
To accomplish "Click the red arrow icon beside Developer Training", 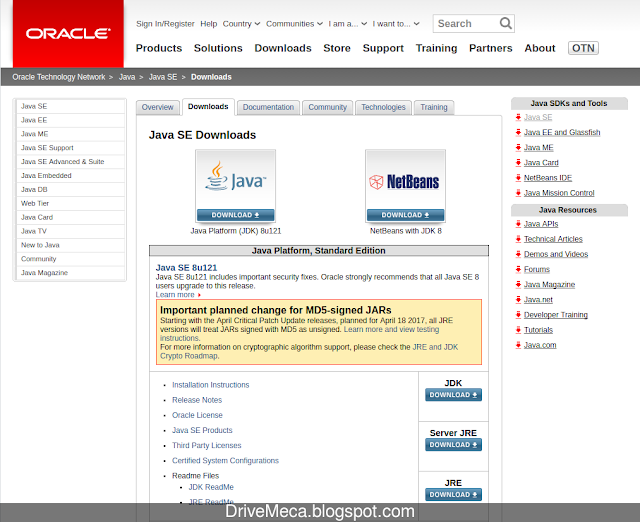I will tap(518, 315).
